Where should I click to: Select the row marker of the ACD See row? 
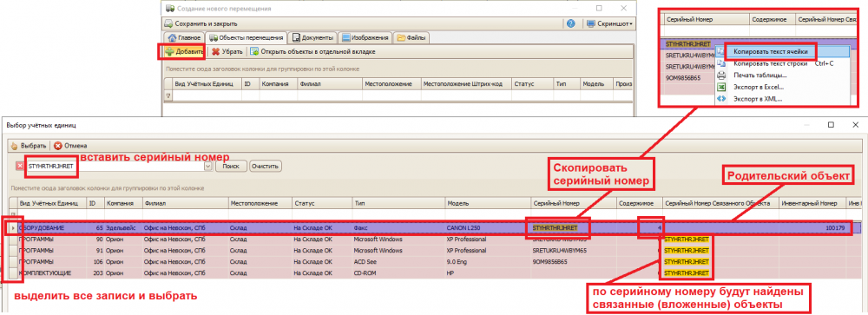tap(13, 262)
